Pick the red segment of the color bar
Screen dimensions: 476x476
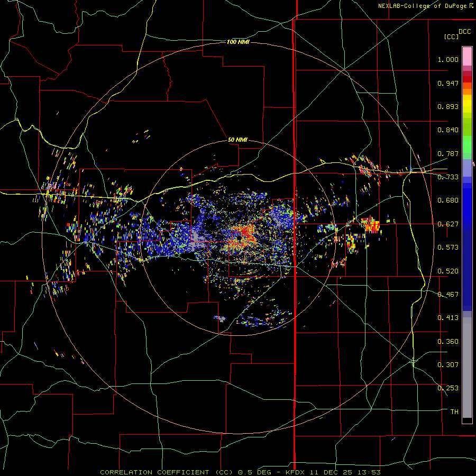click(467, 79)
